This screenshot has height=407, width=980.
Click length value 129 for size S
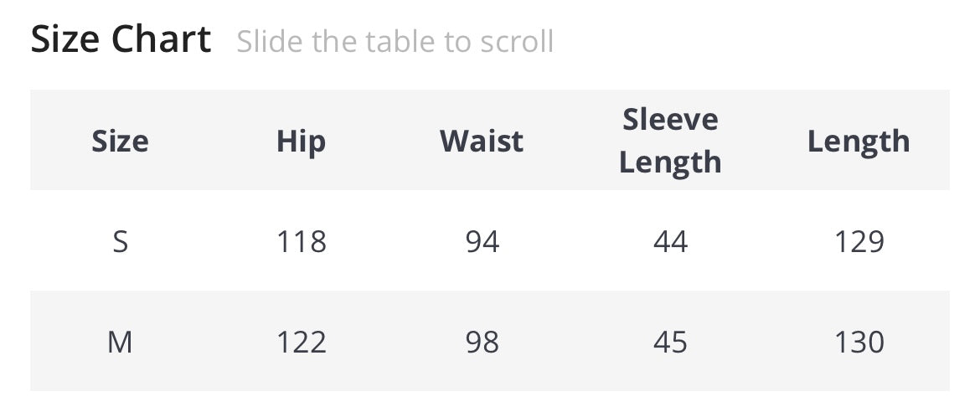tap(859, 242)
